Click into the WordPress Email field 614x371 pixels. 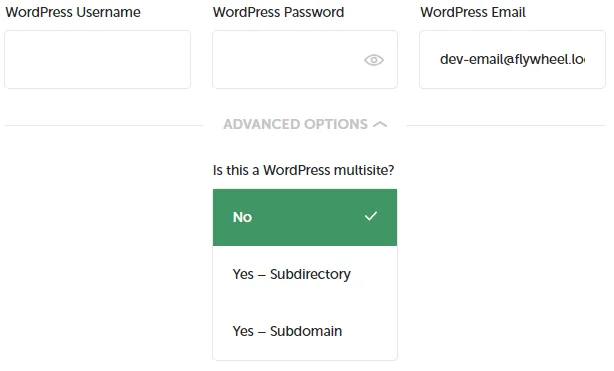coord(512,60)
